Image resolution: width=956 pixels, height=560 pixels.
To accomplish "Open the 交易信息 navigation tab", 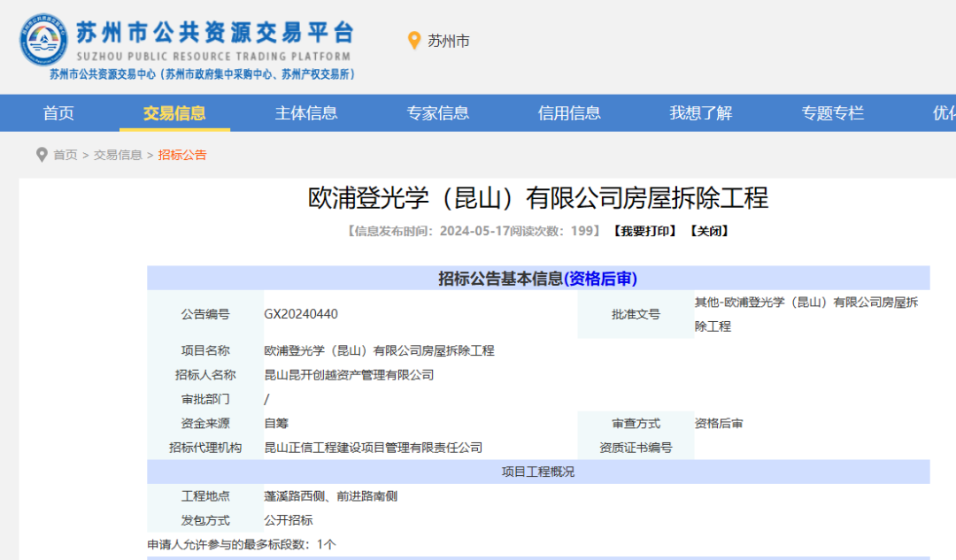I will pos(174,113).
